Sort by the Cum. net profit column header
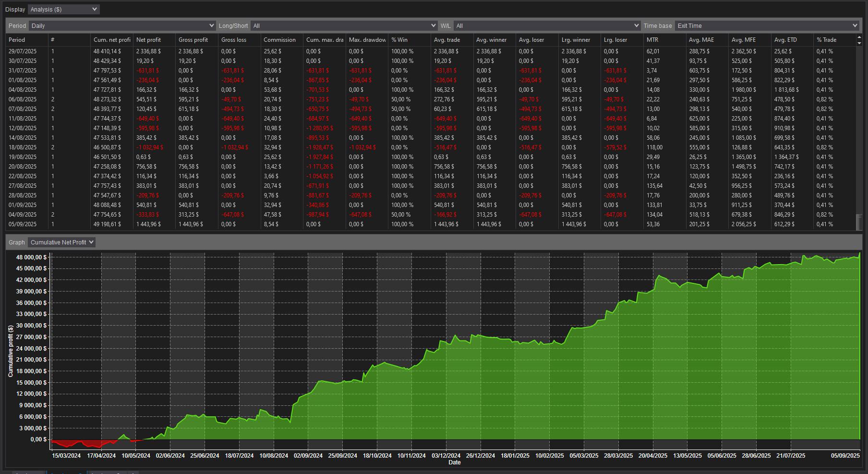 pyautogui.click(x=111, y=40)
